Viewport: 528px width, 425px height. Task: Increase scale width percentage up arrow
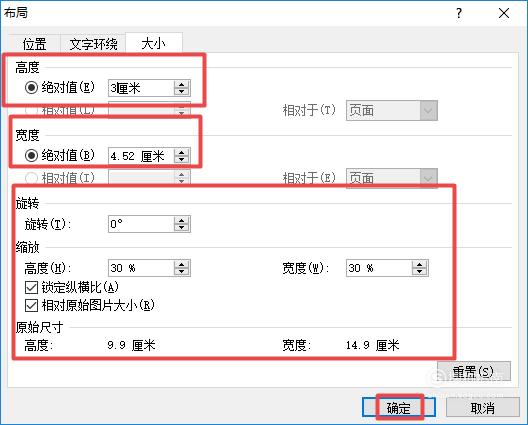coord(420,264)
